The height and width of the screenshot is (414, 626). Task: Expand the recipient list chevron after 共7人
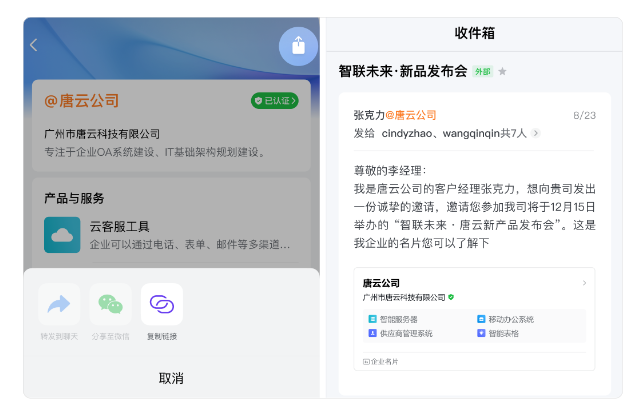point(536,133)
